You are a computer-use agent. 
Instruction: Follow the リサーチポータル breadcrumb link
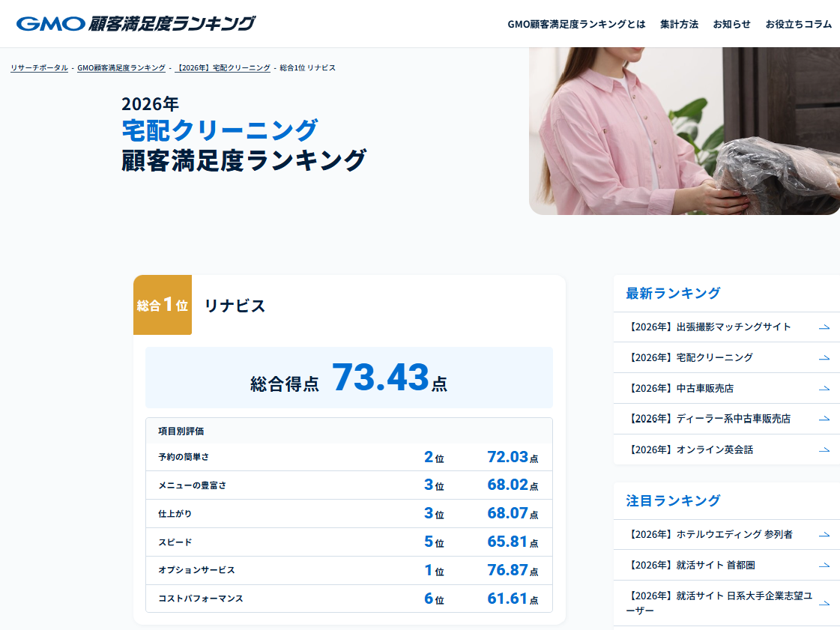pos(39,67)
